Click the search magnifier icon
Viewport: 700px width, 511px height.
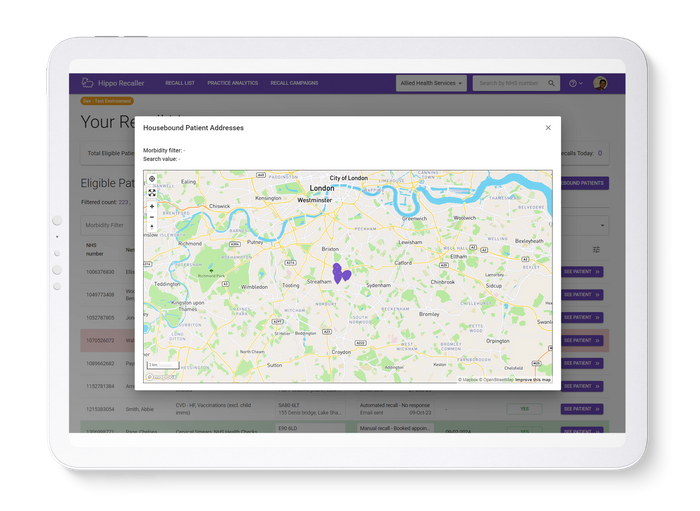pyautogui.click(x=552, y=83)
